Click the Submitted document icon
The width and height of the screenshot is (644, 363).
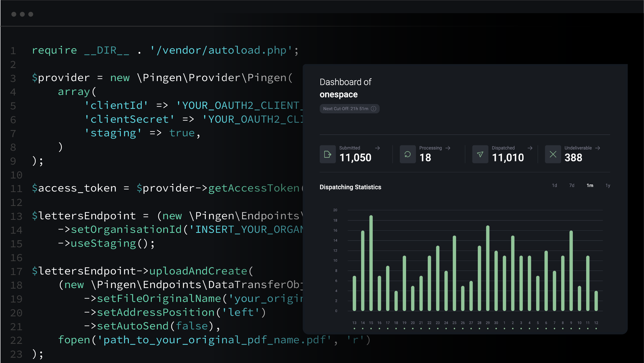pyautogui.click(x=327, y=154)
